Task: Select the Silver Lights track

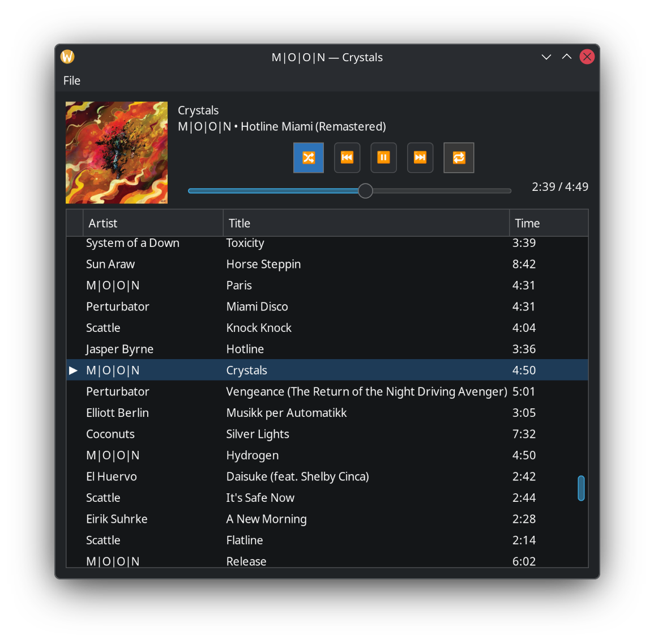Action: pos(327,434)
